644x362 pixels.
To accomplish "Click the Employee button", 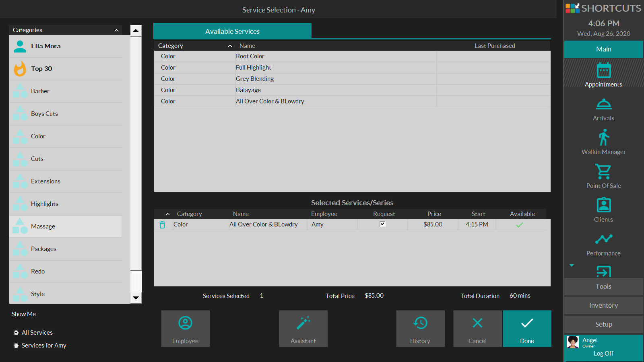I will [x=186, y=329].
